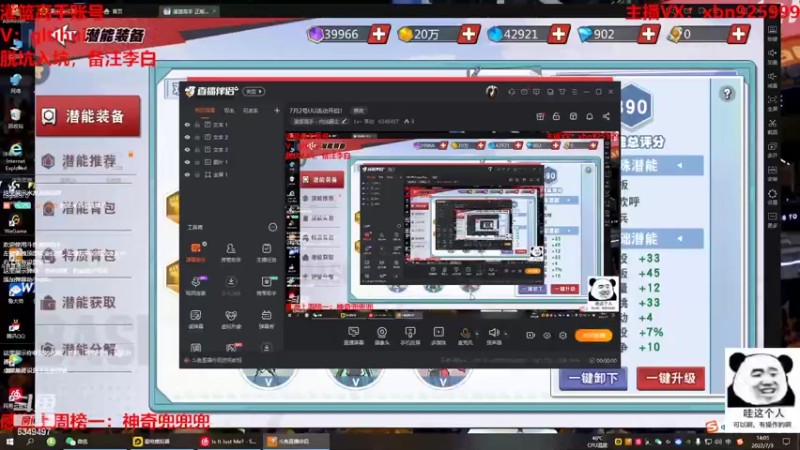Screen dimensions: 800x450
Task: Lock the 文本 1 source
Action: tap(197, 124)
